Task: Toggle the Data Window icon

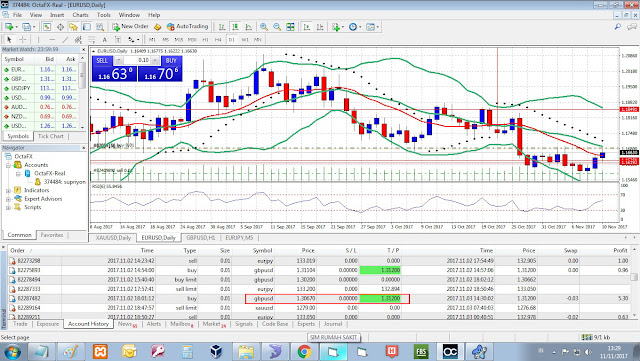Action: point(60,27)
